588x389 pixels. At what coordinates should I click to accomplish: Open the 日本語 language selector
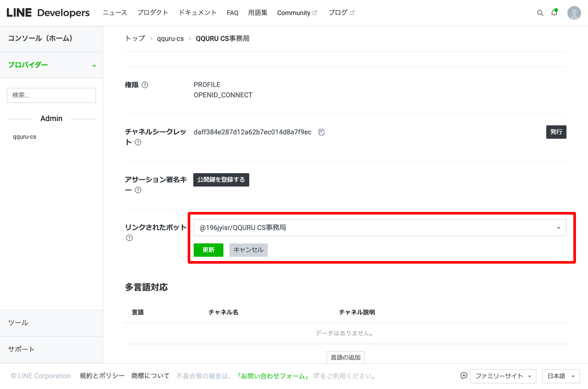click(x=560, y=376)
